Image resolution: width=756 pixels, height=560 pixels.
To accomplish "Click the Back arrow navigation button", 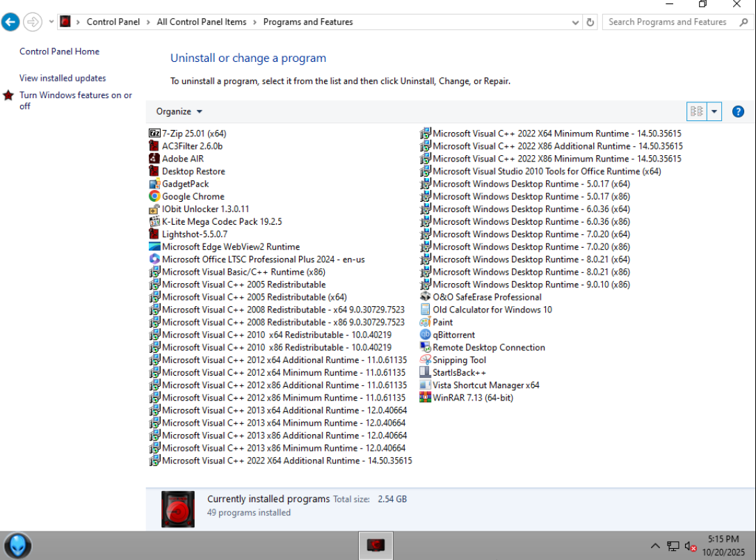I will point(10,22).
